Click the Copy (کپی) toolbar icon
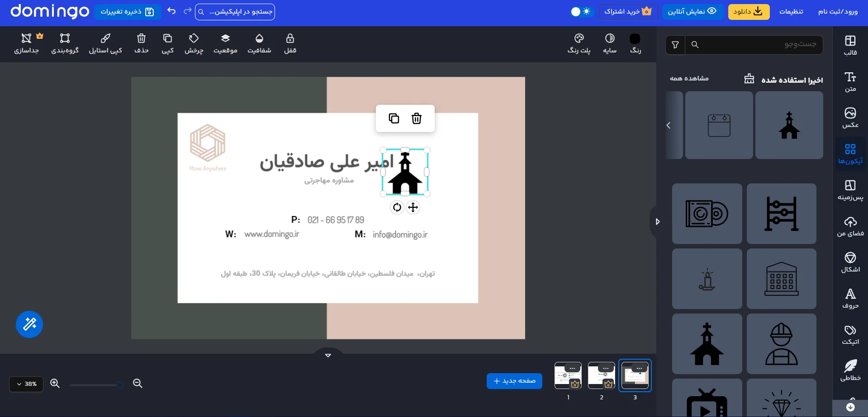Screen dimensions: 868x417 [x=168, y=43]
